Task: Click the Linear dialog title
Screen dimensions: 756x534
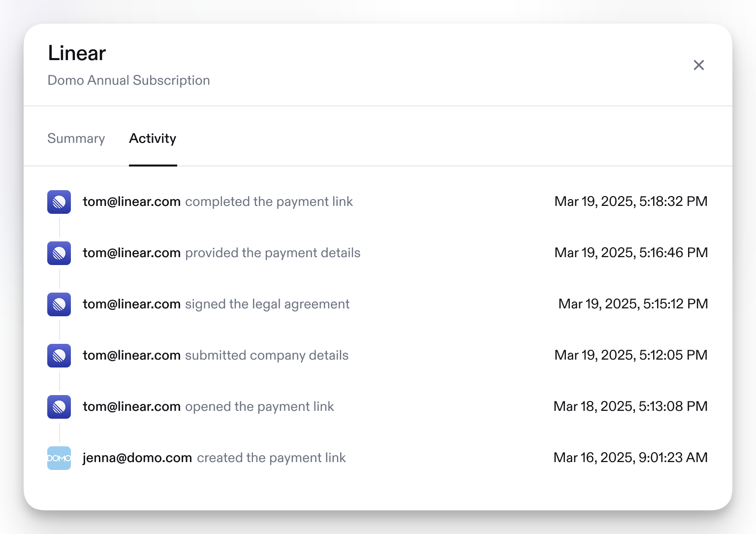Action: point(77,53)
